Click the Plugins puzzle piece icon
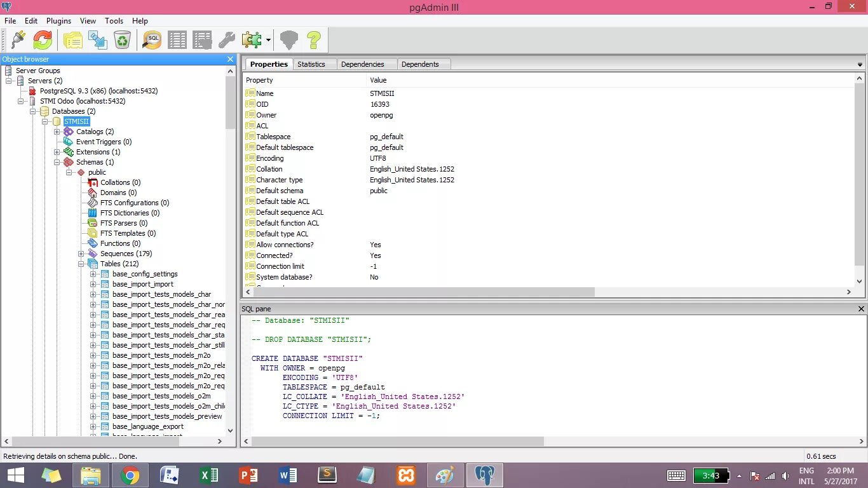 click(252, 40)
